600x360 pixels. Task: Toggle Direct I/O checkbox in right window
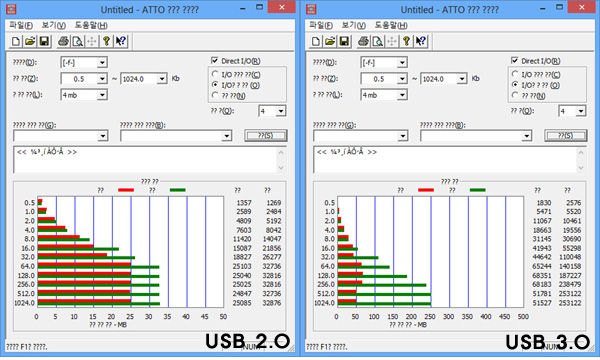click(x=515, y=60)
